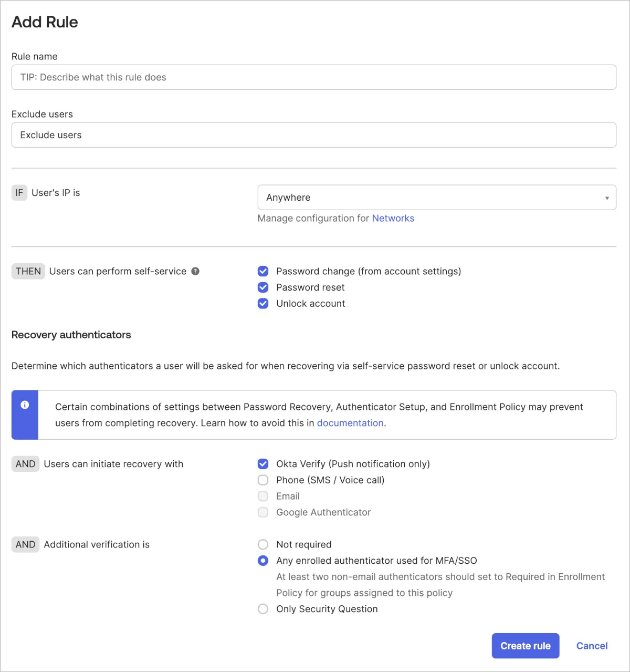The height and width of the screenshot is (672, 630).
Task: Click into the Exclude users field
Action: coord(313,135)
